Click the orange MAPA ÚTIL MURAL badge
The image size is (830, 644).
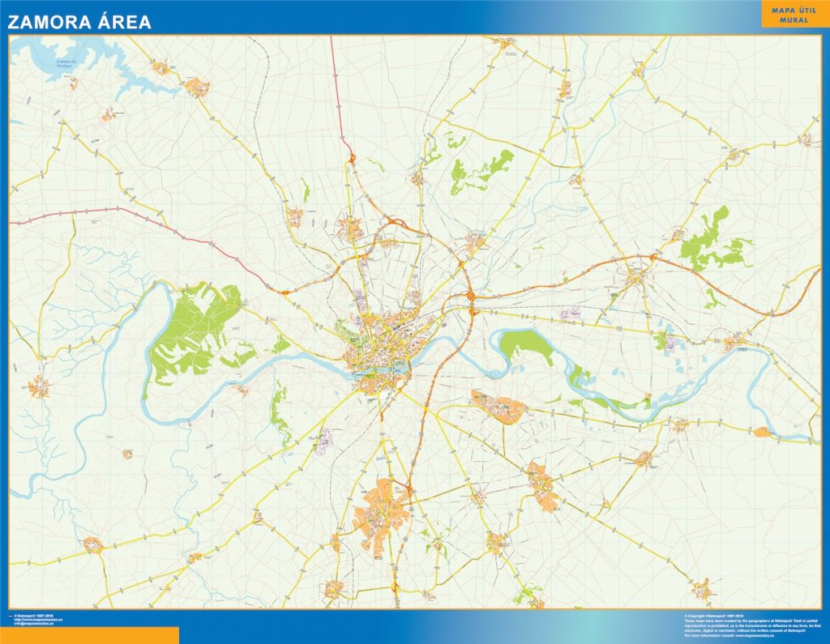794,15
